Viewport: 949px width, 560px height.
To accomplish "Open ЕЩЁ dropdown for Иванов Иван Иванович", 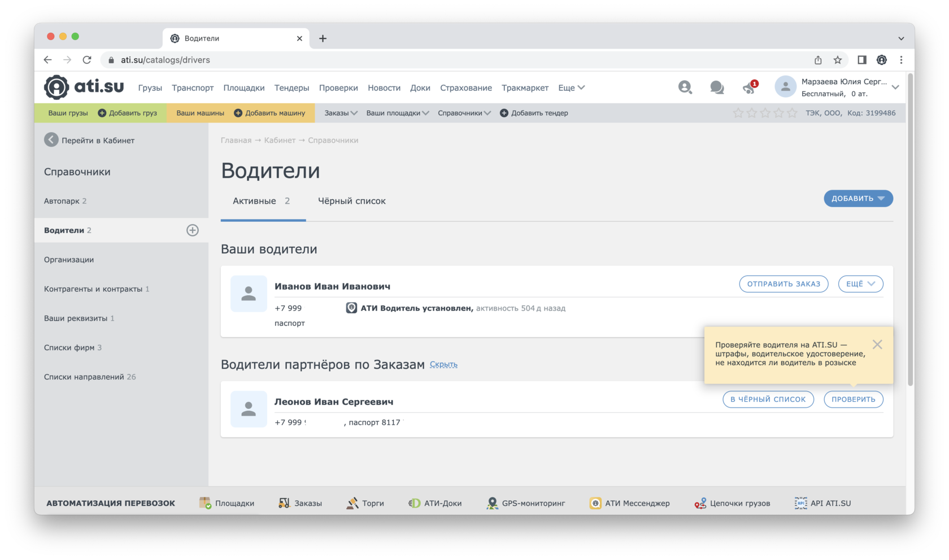I will (860, 284).
